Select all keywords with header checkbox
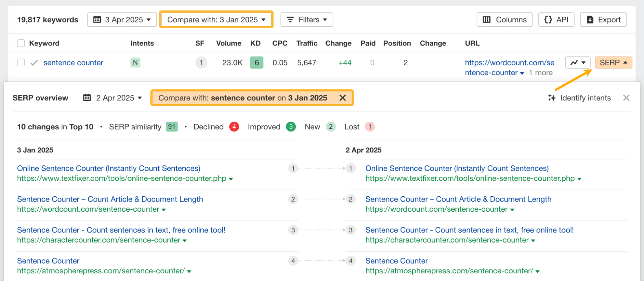Screen dimensions: 644x281 pyautogui.click(x=21, y=43)
